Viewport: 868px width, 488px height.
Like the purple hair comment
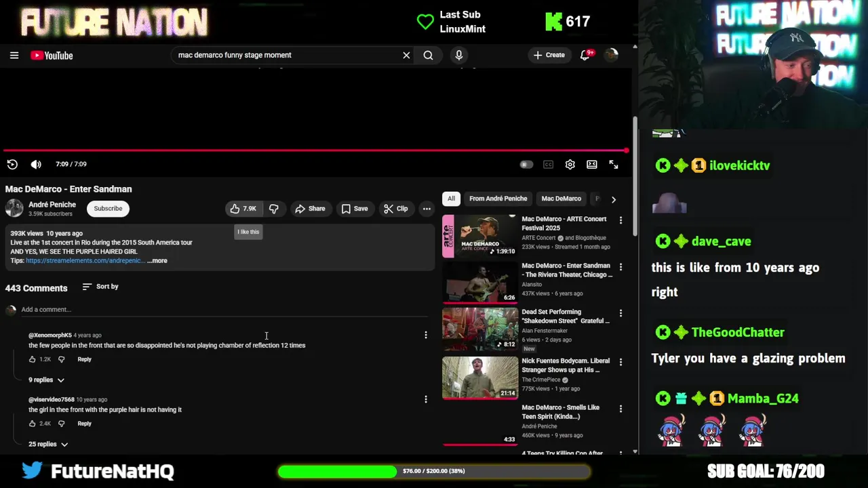(32, 424)
